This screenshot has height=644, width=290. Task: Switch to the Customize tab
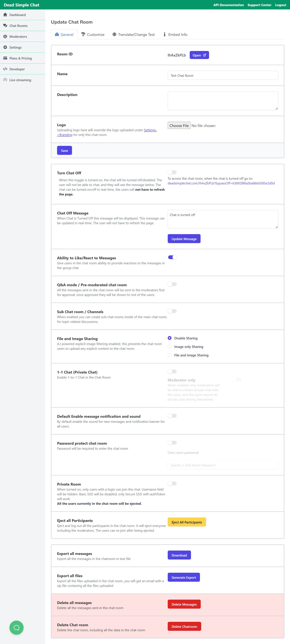[96, 34]
